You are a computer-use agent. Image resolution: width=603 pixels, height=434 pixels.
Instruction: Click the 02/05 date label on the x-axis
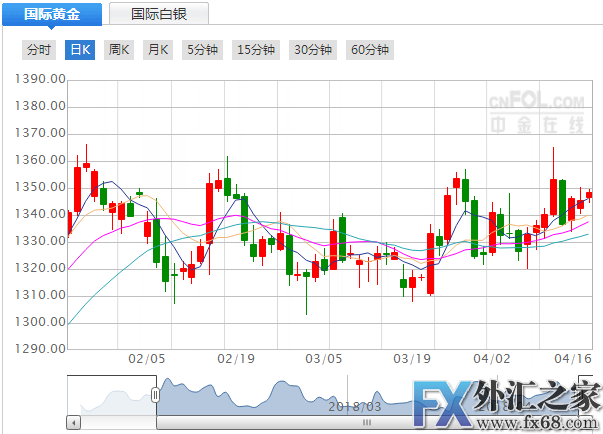coord(146,359)
